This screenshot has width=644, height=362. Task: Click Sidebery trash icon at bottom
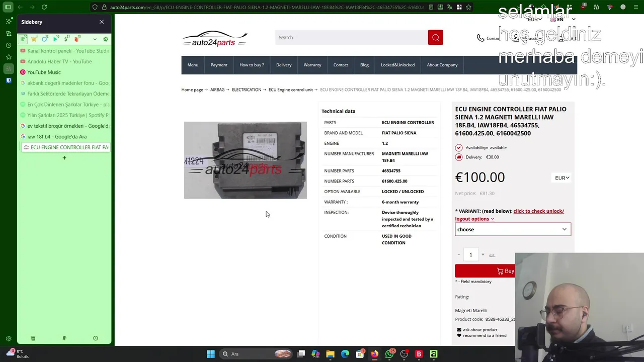tap(33, 338)
